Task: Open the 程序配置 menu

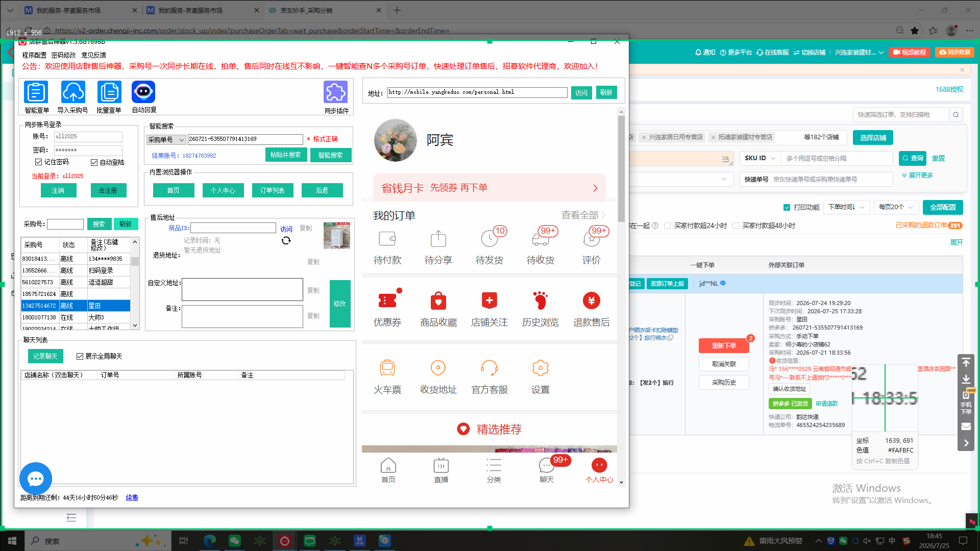Action: [34, 55]
